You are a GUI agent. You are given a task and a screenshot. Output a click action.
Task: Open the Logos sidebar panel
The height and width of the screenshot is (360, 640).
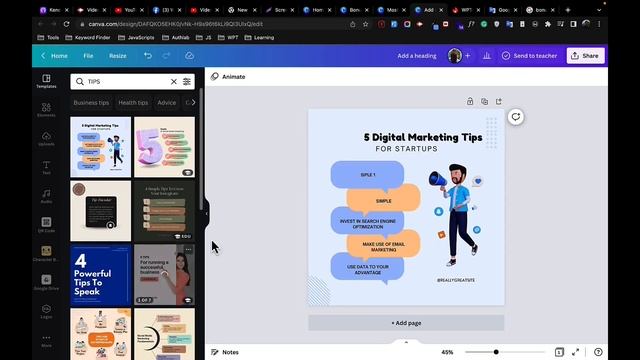(46, 311)
